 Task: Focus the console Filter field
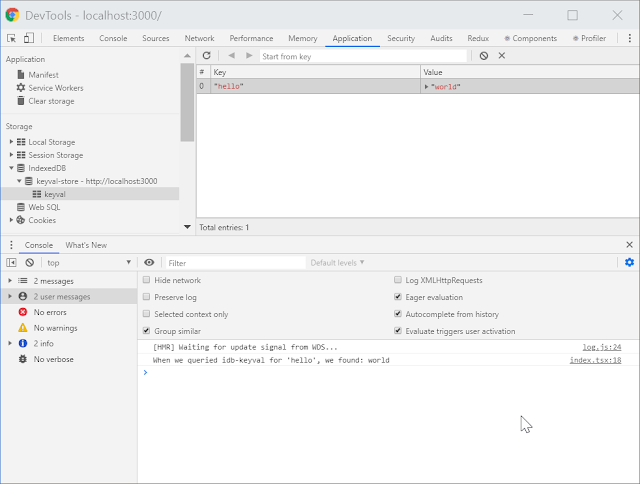click(x=236, y=263)
